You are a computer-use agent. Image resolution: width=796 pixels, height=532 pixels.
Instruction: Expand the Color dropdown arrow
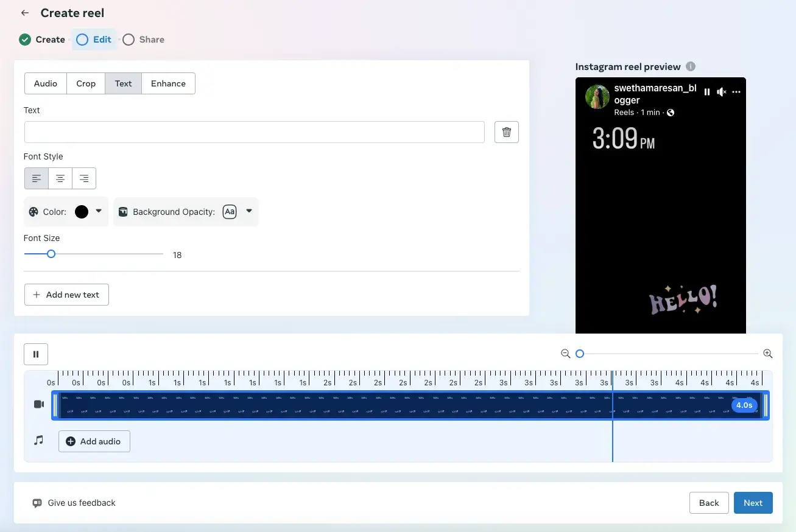(99, 211)
